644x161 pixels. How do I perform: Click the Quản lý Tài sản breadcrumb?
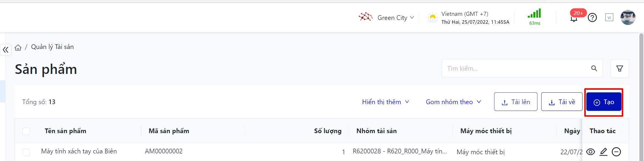click(x=52, y=47)
